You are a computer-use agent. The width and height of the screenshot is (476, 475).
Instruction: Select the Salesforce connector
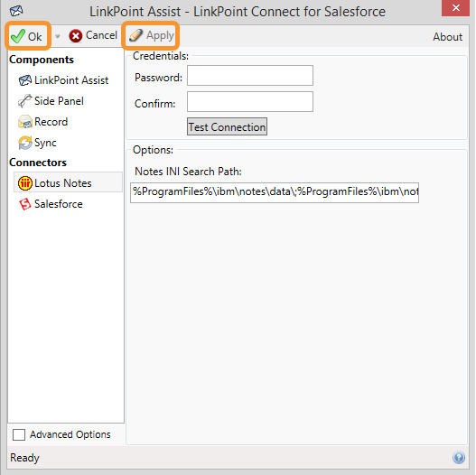(59, 204)
